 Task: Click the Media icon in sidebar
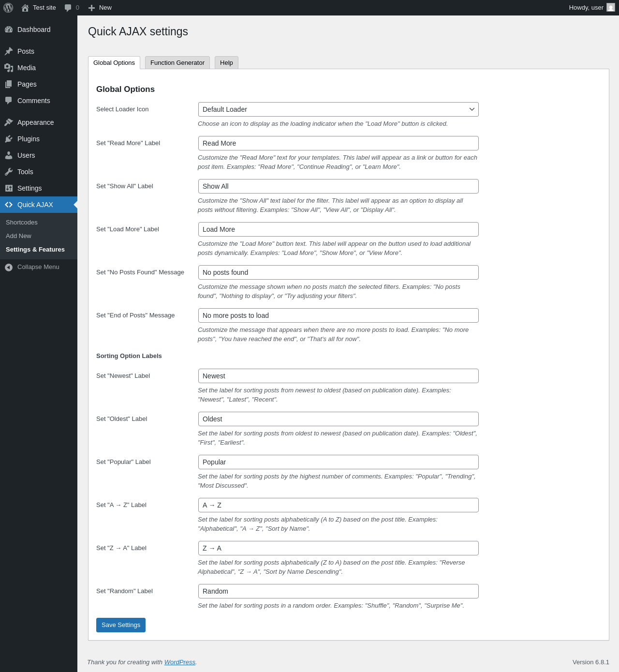click(x=9, y=68)
